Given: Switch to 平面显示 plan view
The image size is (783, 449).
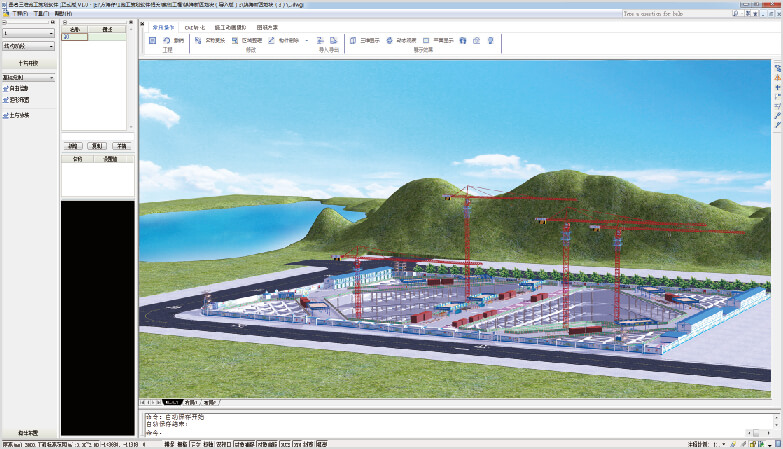Looking at the screenshot, I should pos(439,40).
